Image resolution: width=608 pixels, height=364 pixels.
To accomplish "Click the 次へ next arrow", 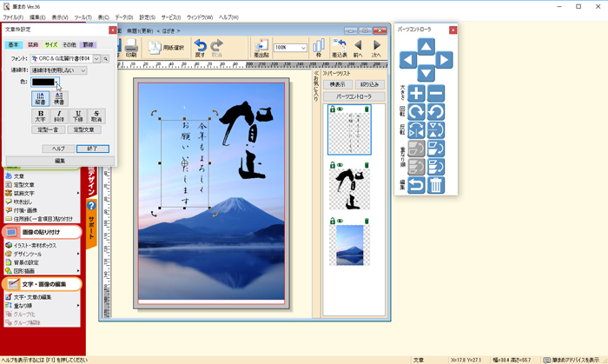I will coord(377,49).
